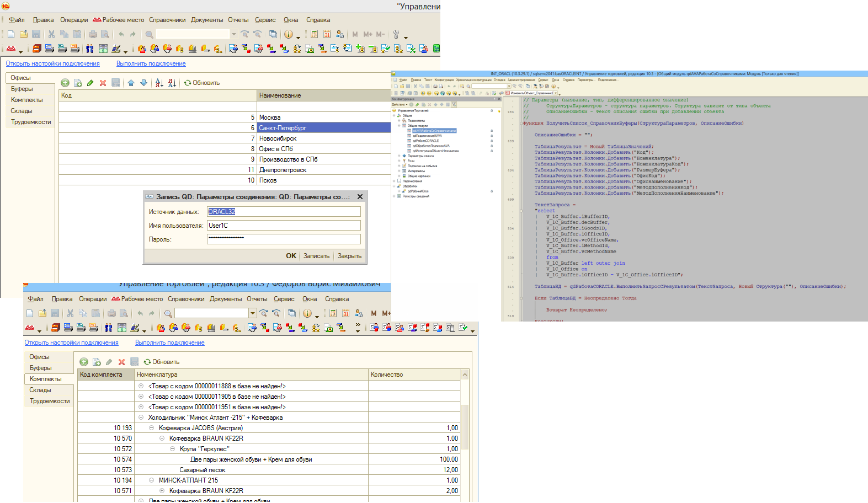This screenshot has height=503, width=868.
Task: Click Paste icon in Комплекты window toolbar
Action: [95, 313]
